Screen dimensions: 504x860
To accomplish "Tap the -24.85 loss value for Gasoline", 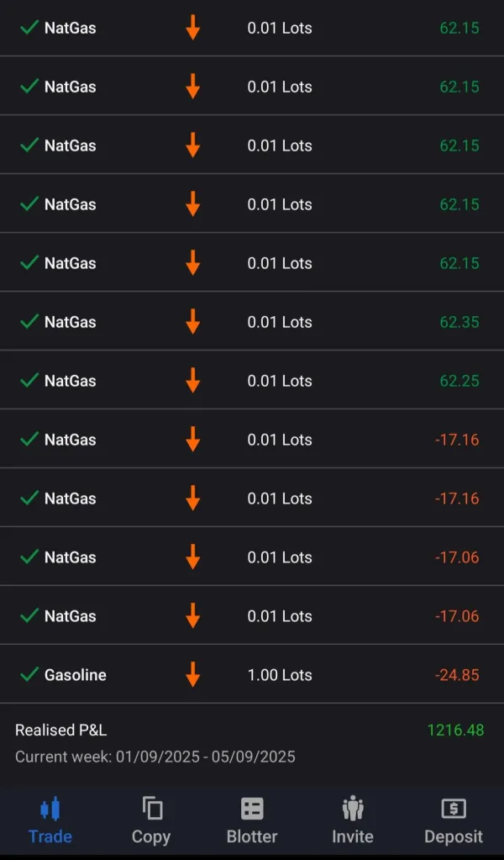I will point(457,675).
